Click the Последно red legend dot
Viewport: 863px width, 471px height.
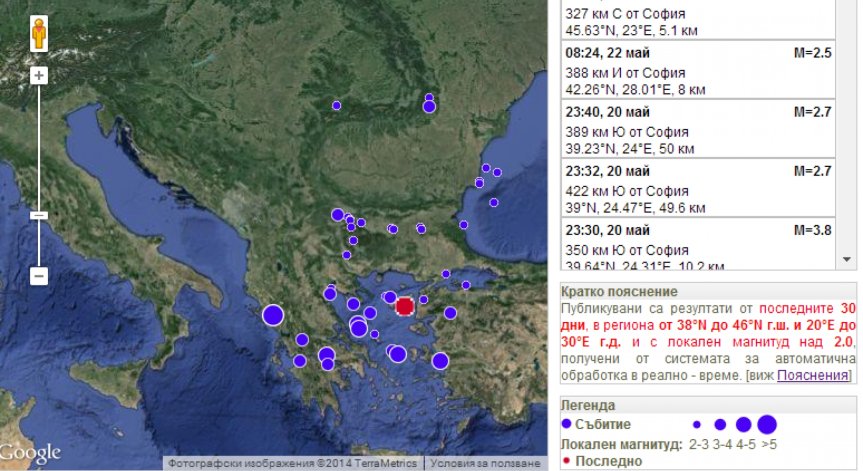point(566,460)
